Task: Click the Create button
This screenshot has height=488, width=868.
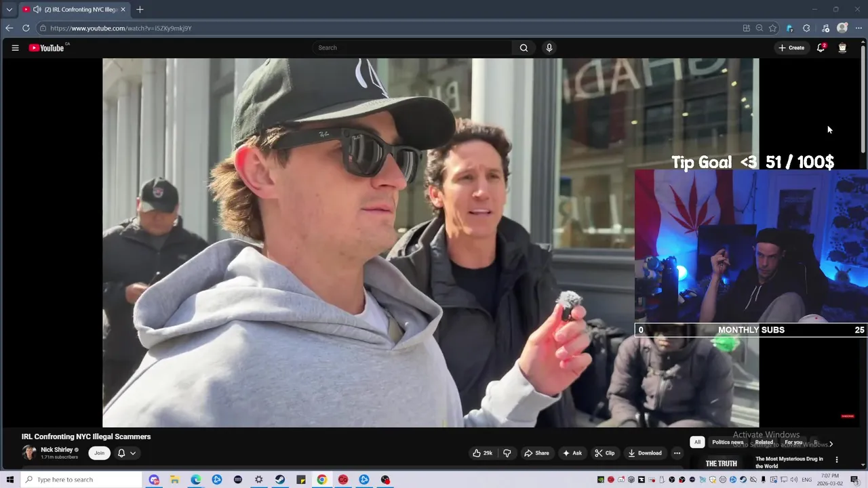Action: (791, 47)
